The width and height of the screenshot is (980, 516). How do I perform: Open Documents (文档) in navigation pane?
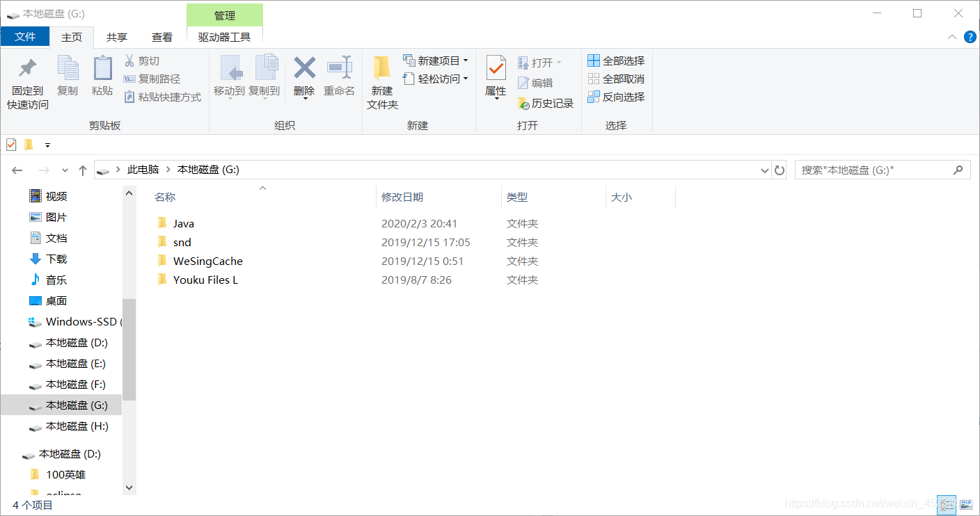56,239
